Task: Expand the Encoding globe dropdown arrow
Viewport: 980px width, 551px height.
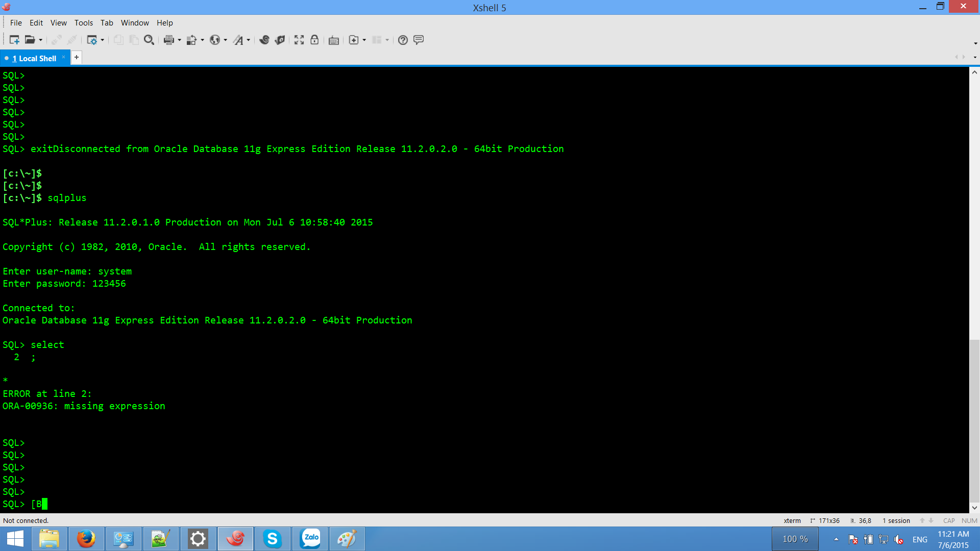Action: [226, 40]
